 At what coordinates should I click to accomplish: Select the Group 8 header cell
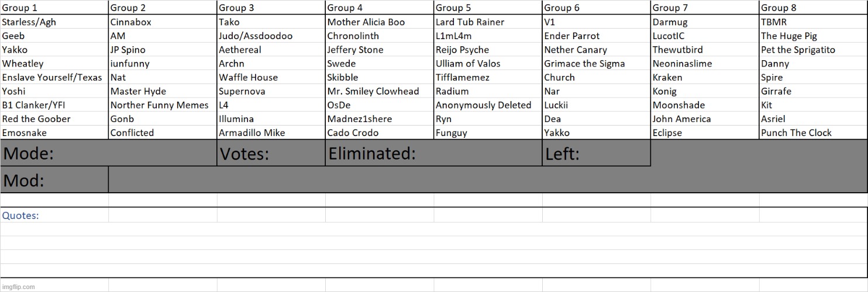pyautogui.click(x=812, y=8)
